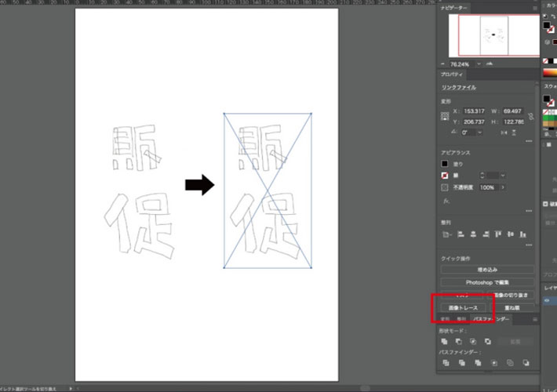This screenshot has height=392, width=557.
Task: Click the 埋め込み (Embed) button
Action: pos(486,270)
